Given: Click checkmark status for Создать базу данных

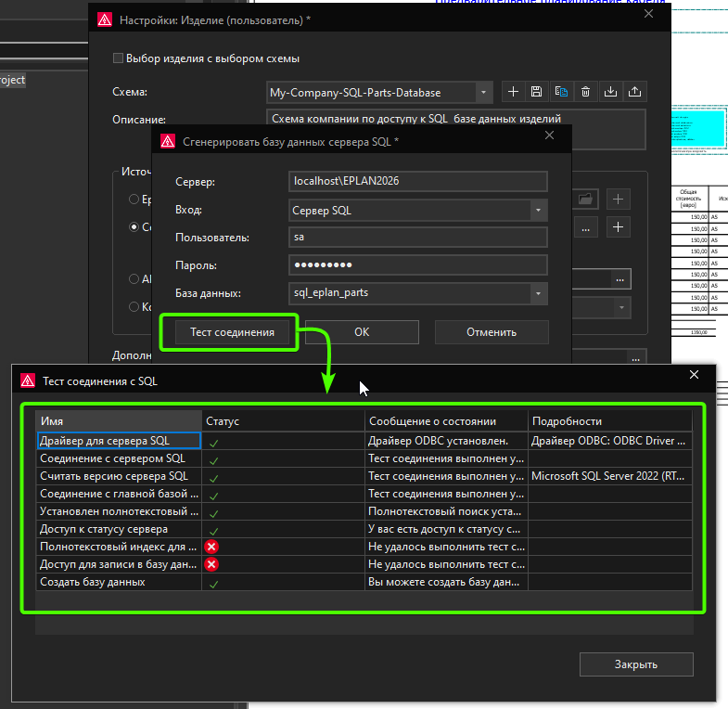Looking at the screenshot, I should coord(213,584).
